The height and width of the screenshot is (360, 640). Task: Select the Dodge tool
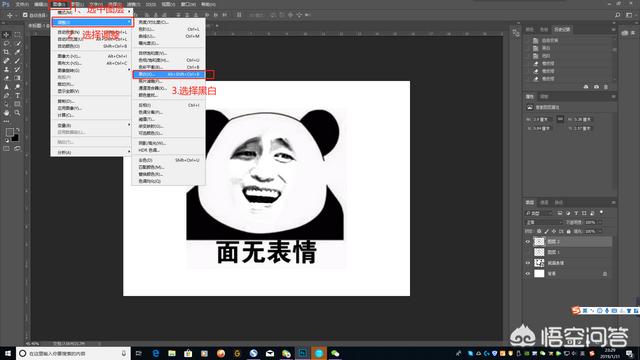(x=17, y=87)
